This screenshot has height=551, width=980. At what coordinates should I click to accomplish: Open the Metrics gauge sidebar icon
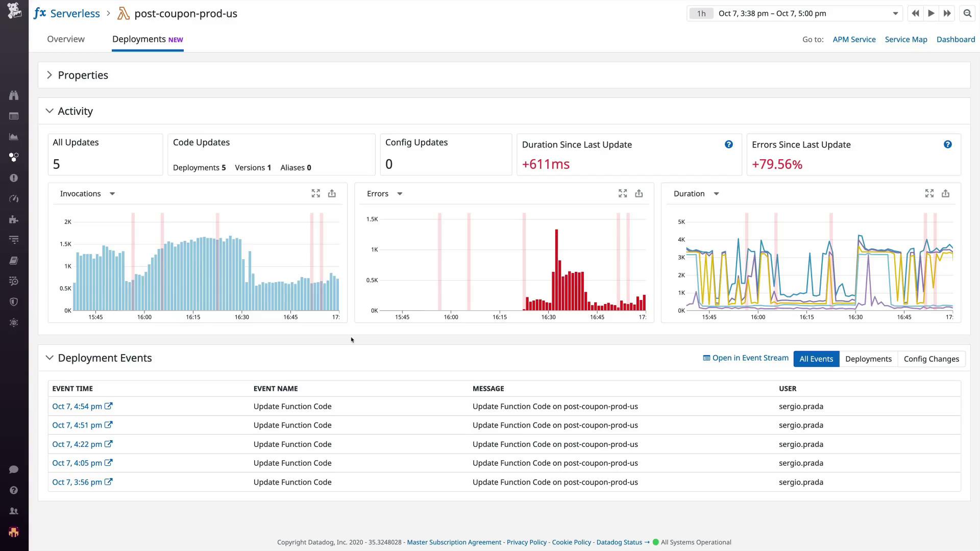coord(14,198)
